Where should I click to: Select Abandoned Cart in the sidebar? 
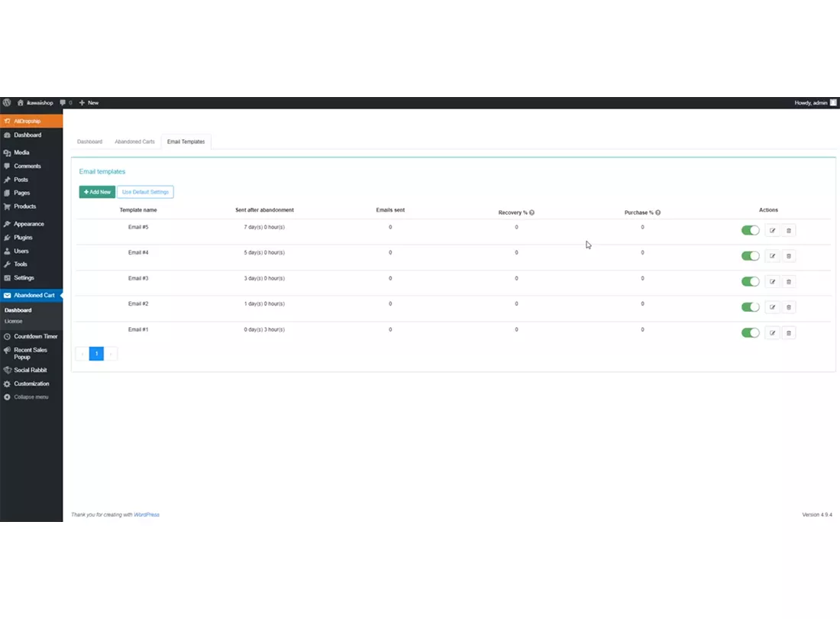[x=31, y=295]
